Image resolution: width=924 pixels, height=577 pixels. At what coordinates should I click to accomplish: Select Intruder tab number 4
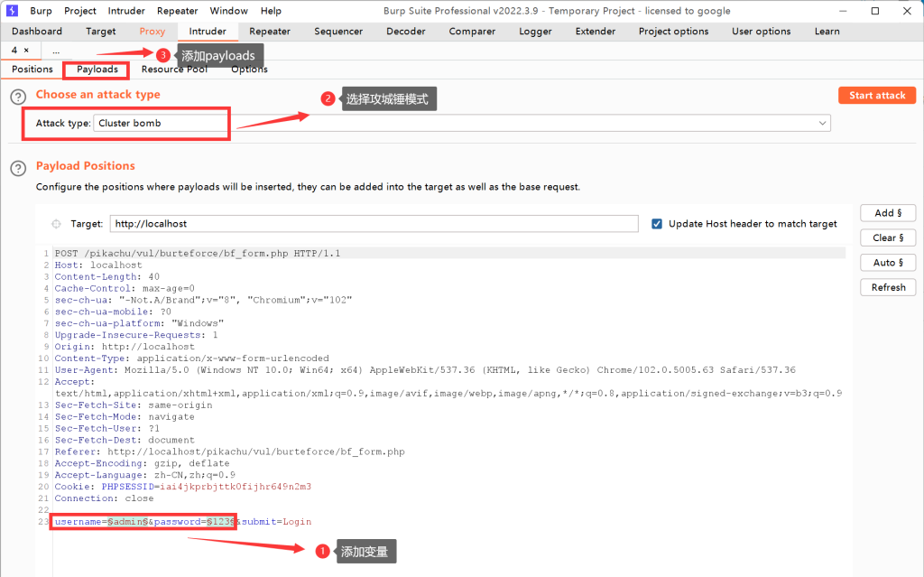point(14,51)
